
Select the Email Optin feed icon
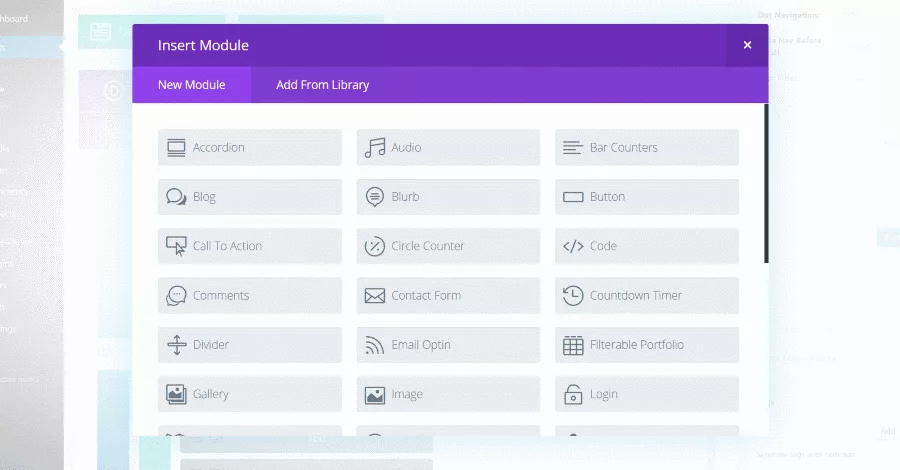click(x=375, y=345)
